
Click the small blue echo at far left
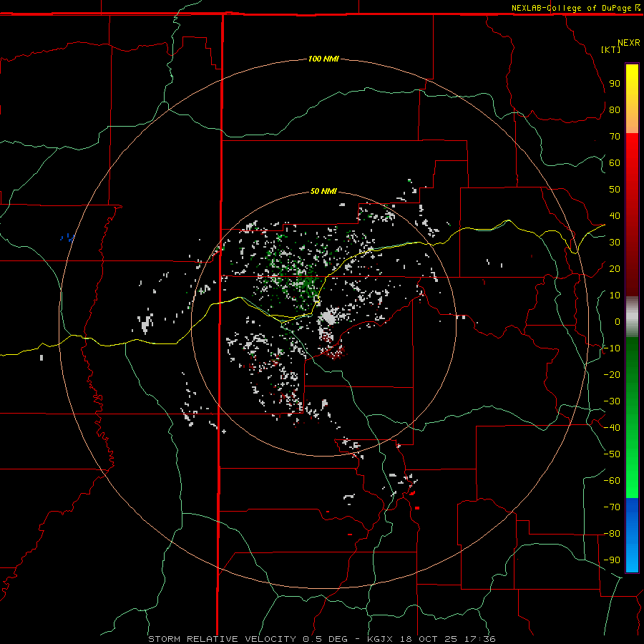click(68, 238)
